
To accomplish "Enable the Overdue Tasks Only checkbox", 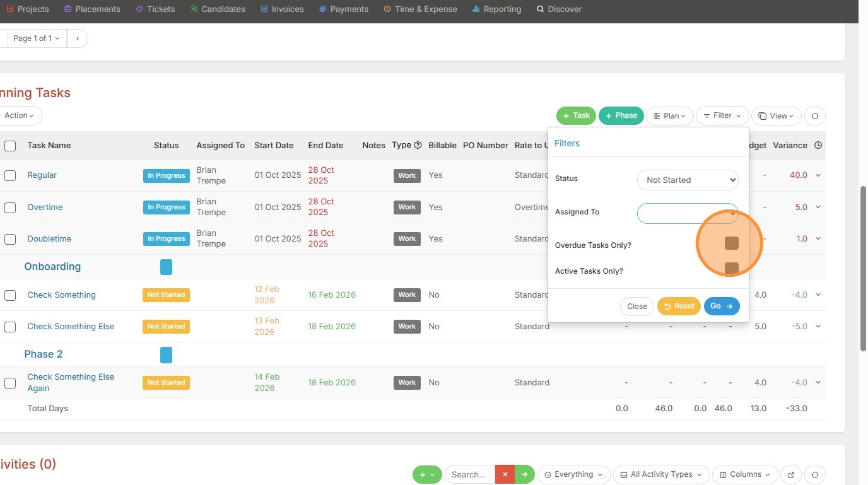I will coord(732,243).
